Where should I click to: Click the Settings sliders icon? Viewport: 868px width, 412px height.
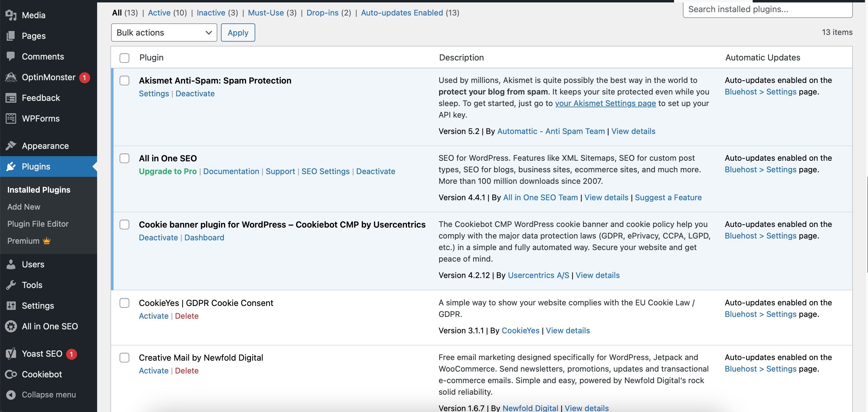click(x=11, y=306)
